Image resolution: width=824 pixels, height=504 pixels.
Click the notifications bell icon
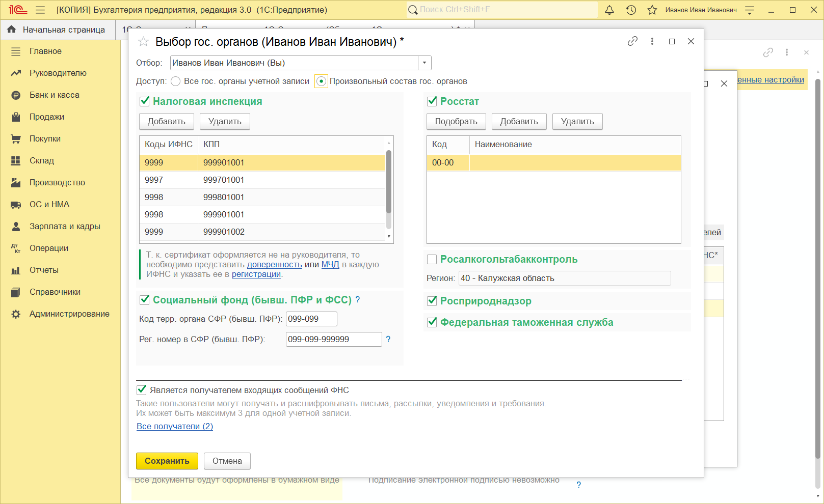coord(609,10)
